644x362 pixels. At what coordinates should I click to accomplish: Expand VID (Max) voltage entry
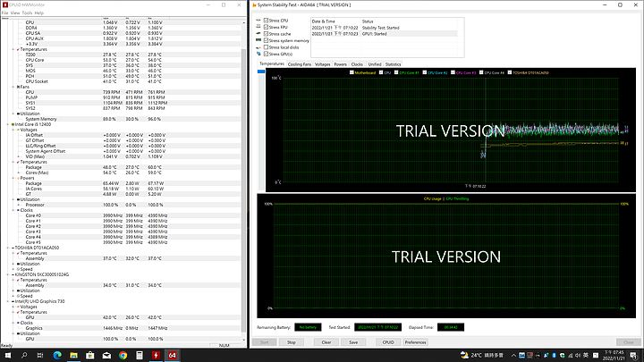pyautogui.click(x=19, y=156)
